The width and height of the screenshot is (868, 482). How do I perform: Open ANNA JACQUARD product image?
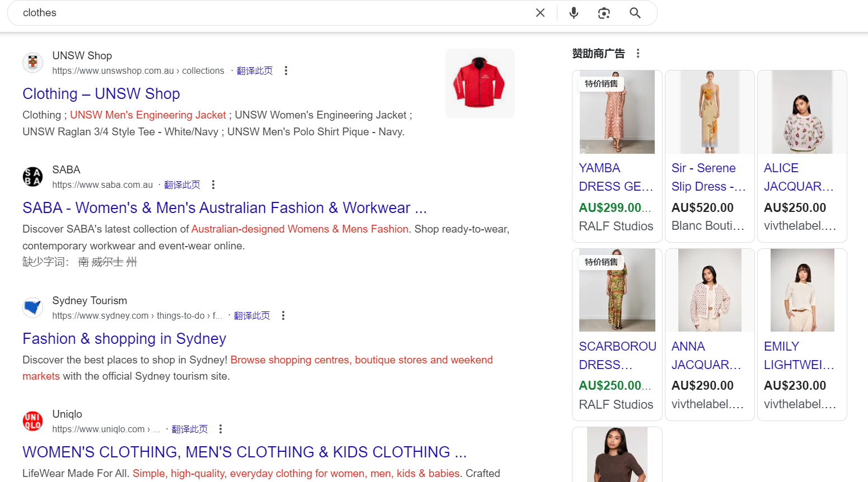(x=710, y=290)
